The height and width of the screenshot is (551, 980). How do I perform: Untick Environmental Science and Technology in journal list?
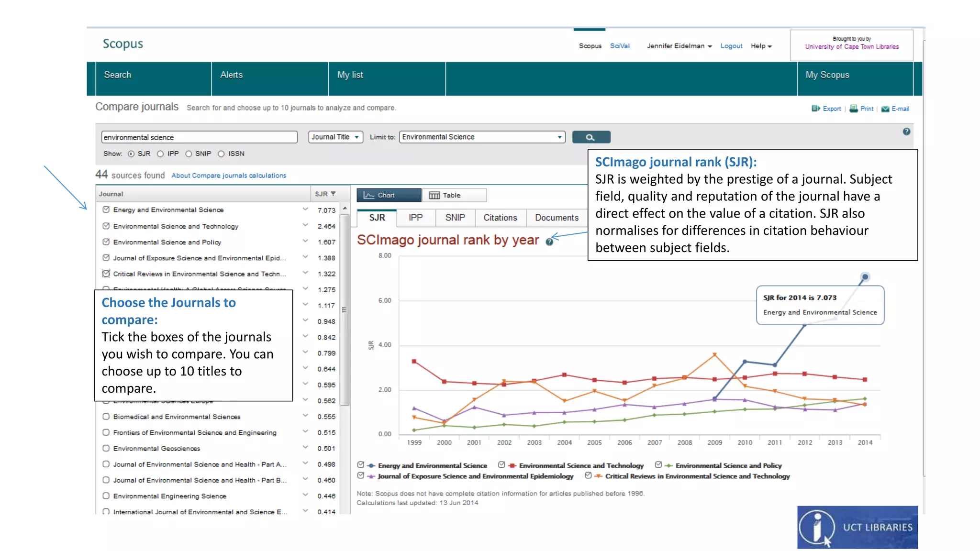point(106,226)
